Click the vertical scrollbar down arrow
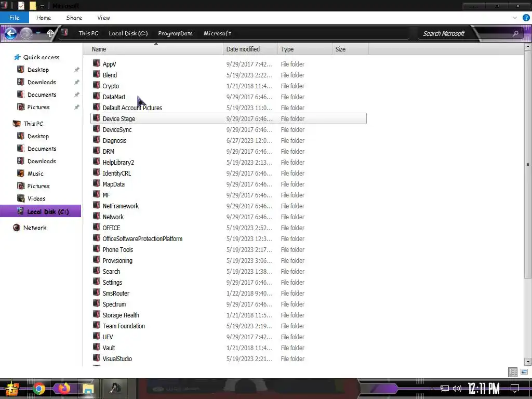Viewport: 532px width, 399px height. pyautogui.click(x=528, y=362)
